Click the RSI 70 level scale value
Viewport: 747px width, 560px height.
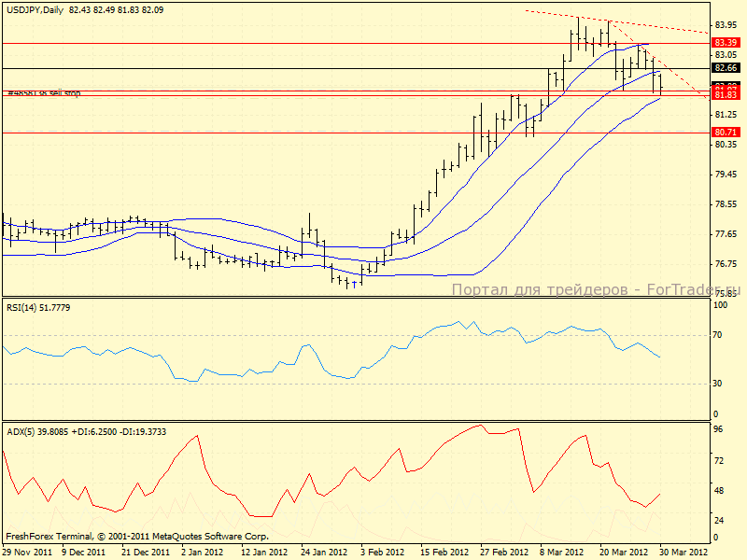pos(720,334)
